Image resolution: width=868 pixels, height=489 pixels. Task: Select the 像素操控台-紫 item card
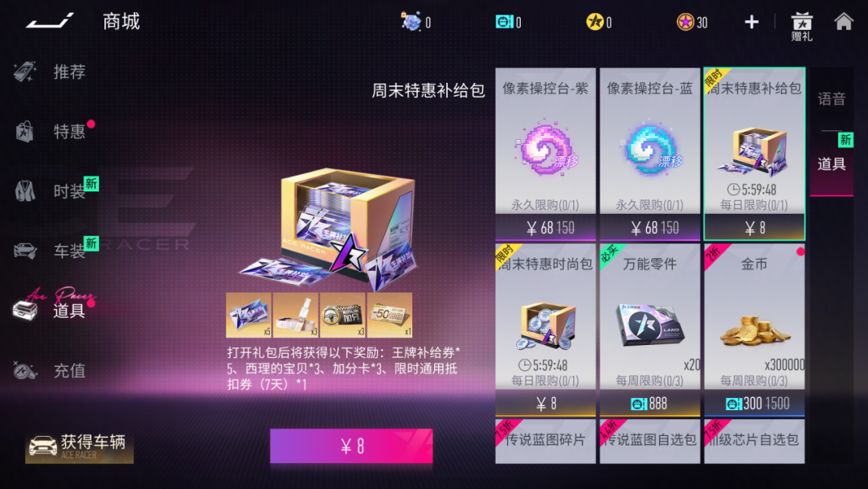coord(545,154)
